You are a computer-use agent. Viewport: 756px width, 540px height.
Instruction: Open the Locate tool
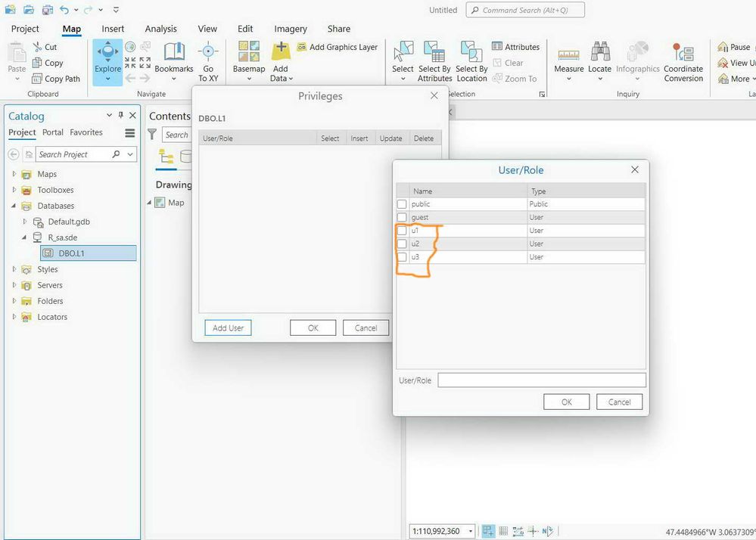click(x=600, y=61)
